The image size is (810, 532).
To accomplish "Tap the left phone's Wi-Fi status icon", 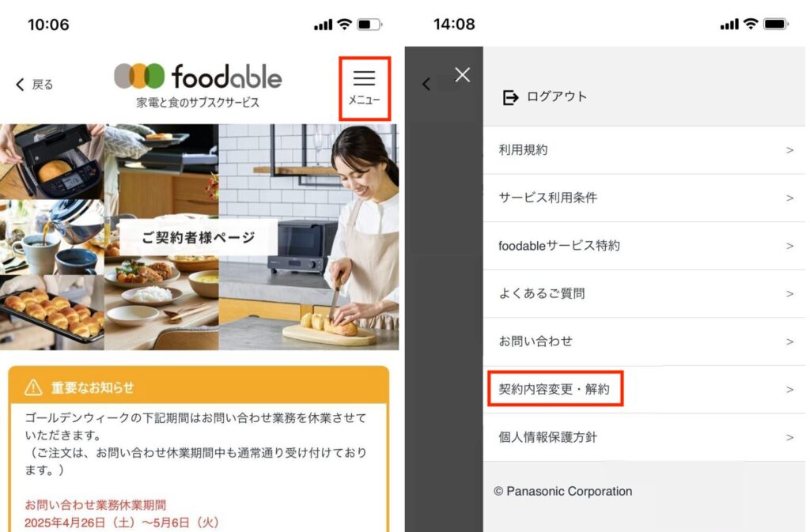I will coord(345,24).
